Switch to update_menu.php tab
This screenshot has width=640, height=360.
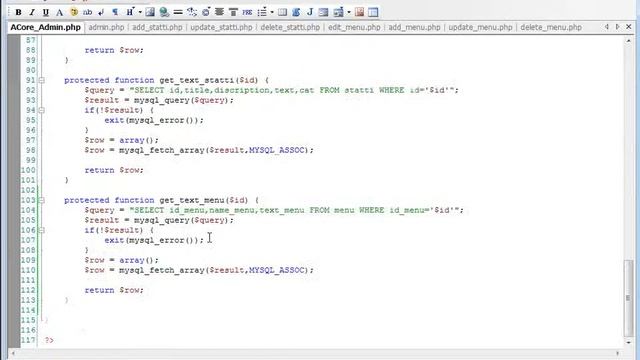tap(480, 27)
